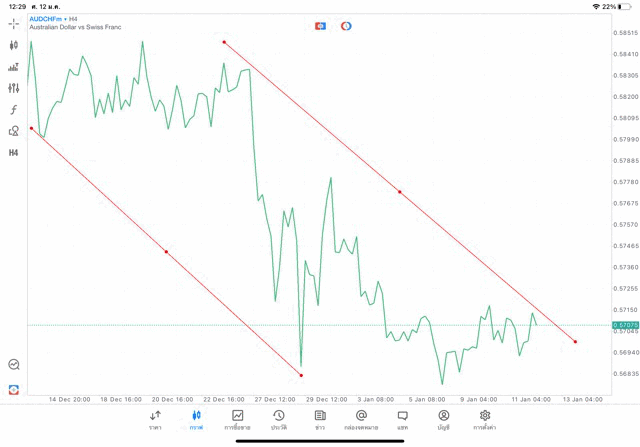640x447 pixels.
Task: Toggle the circular red-blue chart button
Action: coord(346,26)
